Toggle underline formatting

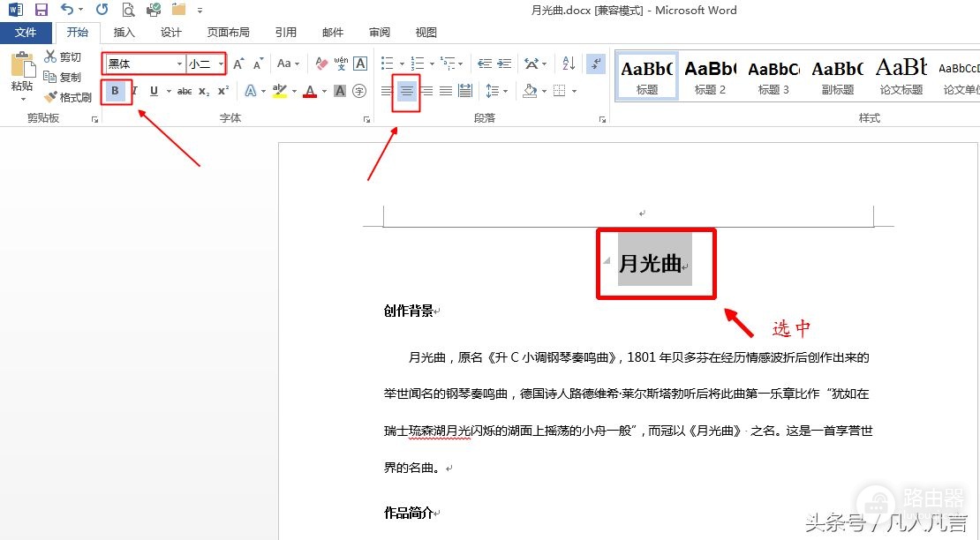click(154, 91)
